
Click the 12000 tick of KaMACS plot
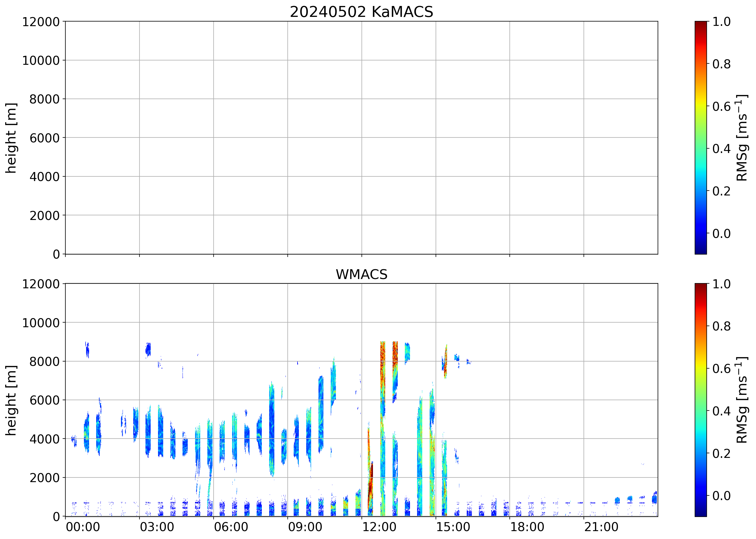41,22
